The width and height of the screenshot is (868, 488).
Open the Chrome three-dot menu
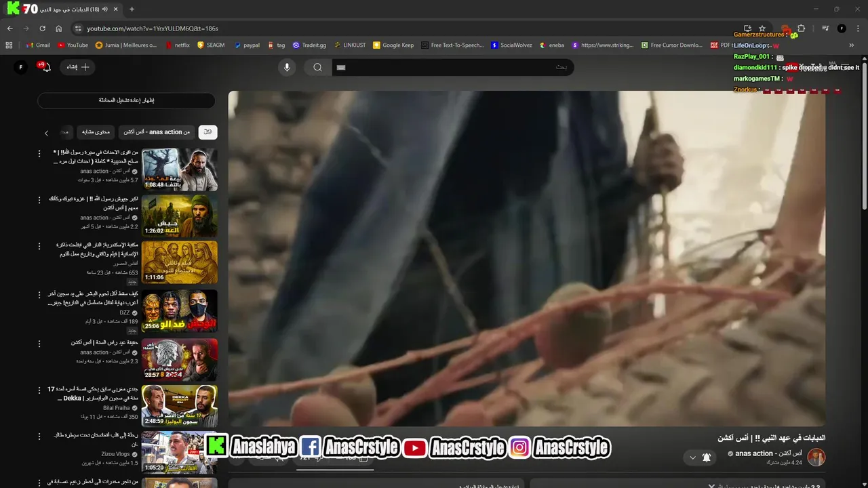point(858,28)
